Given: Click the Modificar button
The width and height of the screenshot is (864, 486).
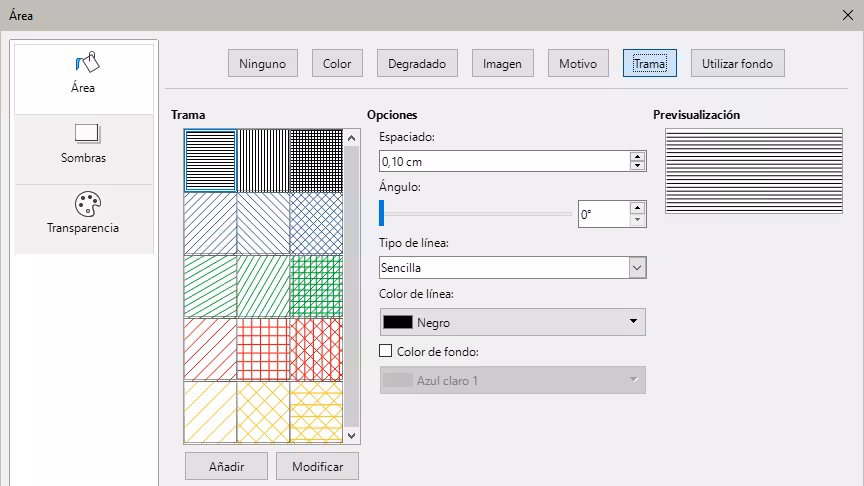Looking at the screenshot, I should tap(317, 466).
